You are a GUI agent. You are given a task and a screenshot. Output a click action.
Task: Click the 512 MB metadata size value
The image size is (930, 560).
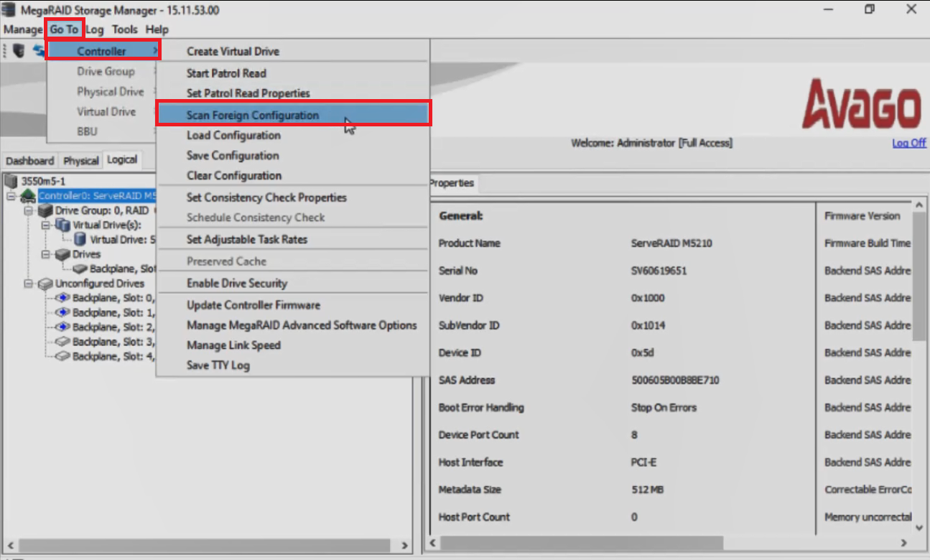(x=647, y=490)
